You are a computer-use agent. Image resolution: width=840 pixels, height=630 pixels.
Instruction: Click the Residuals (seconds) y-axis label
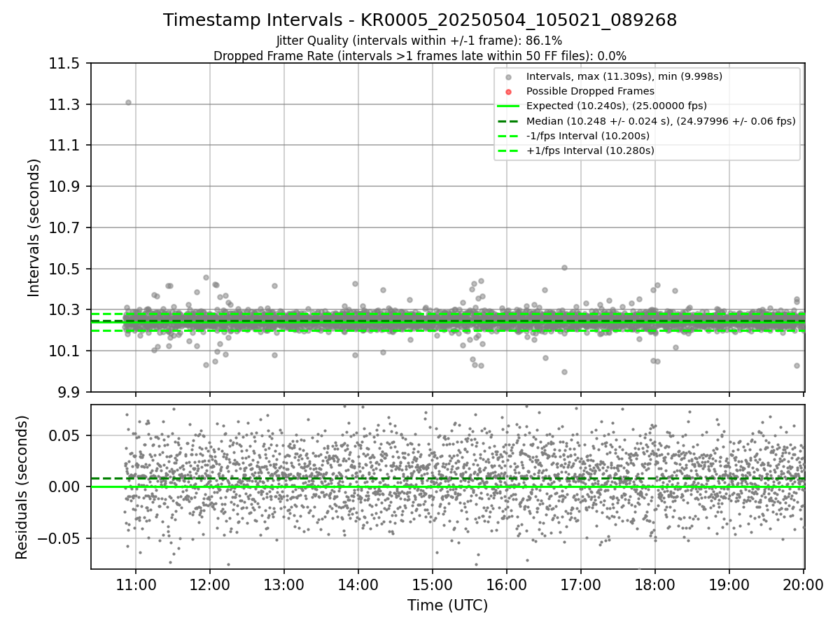click(x=22, y=487)
